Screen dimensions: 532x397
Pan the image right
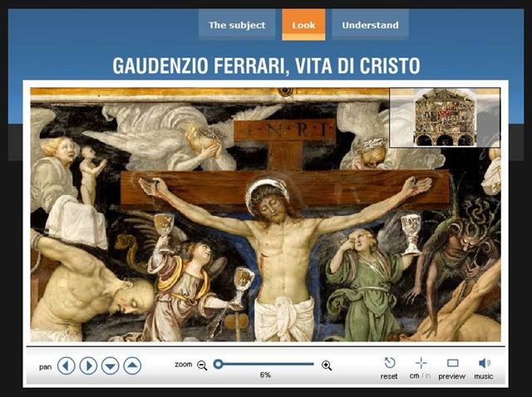(x=88, y=365)
